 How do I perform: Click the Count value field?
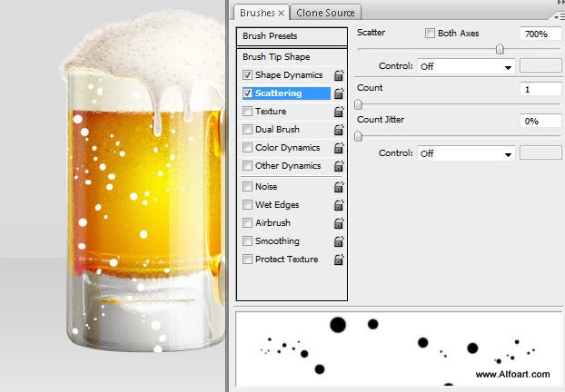(540, 89)
